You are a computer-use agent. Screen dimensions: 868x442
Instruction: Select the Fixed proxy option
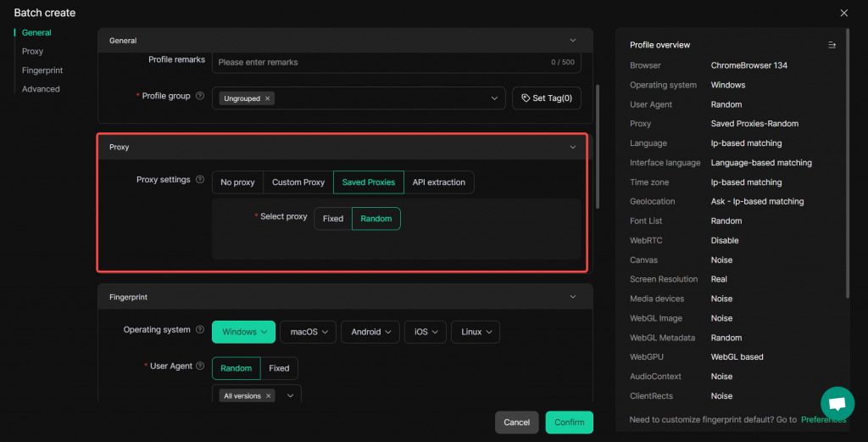point(333,219)
